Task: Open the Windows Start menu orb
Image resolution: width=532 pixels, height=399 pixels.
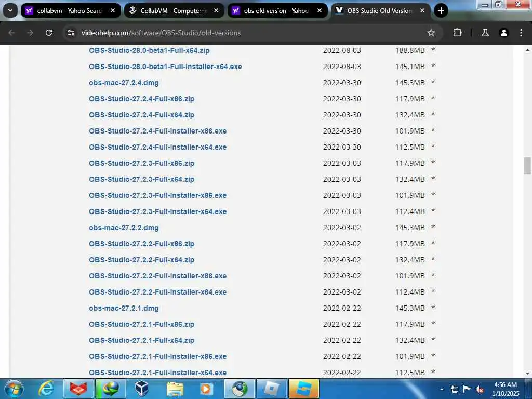Action: tap(14, 389)
